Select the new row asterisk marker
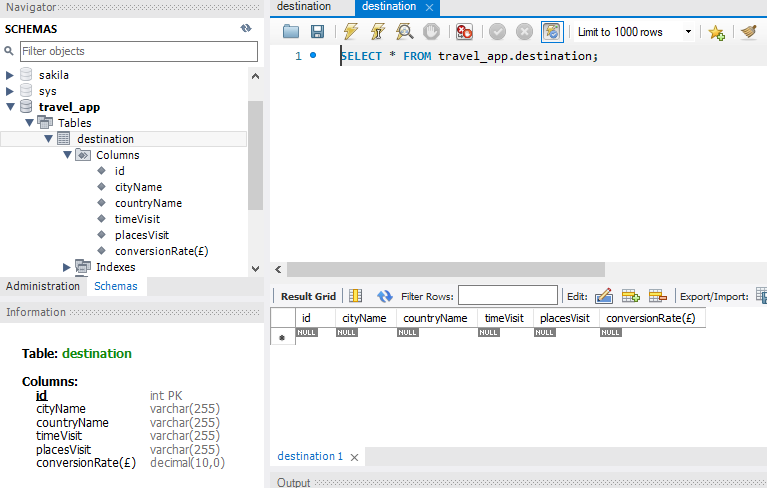 pos(282,337)
